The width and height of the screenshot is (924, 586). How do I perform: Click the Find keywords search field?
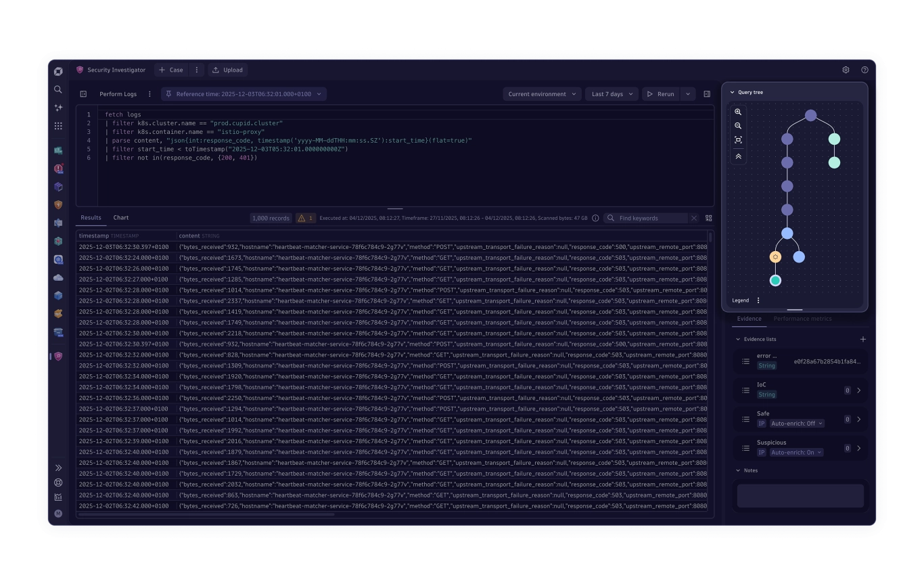[651, 218]
